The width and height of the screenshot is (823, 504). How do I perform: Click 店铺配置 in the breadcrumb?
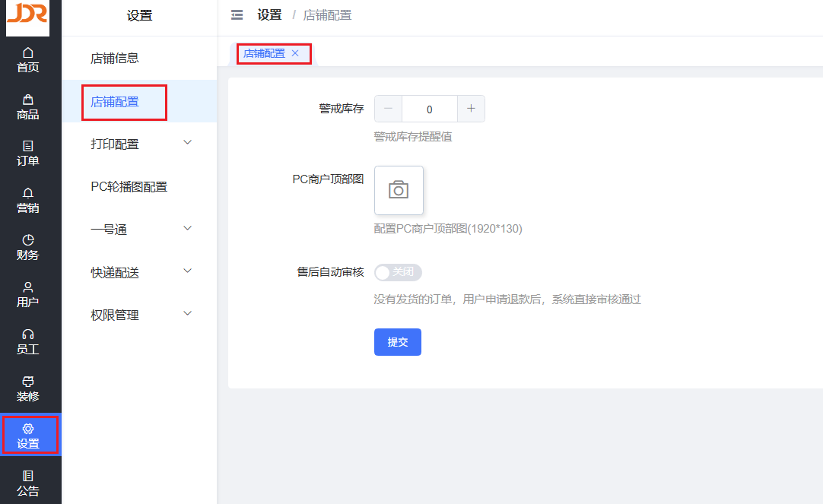tap(327, 15)
